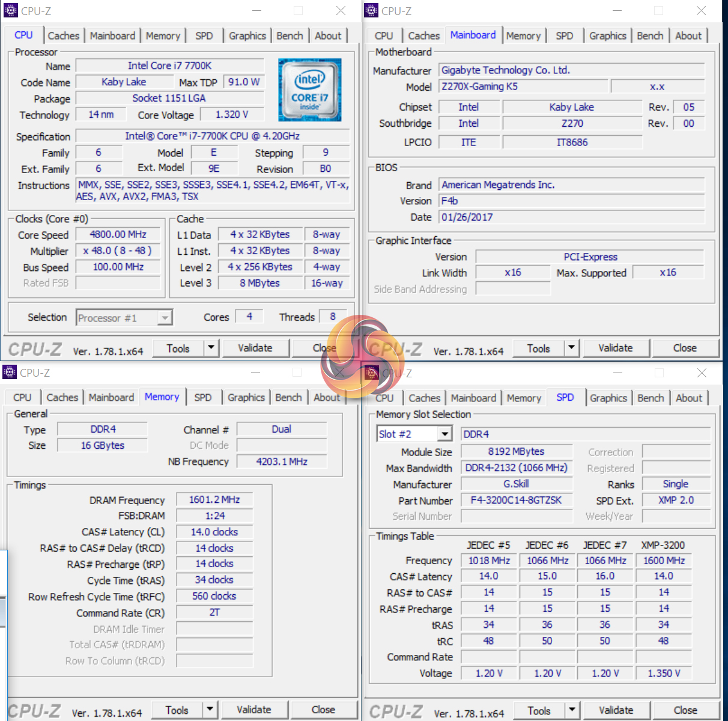Open Bench tab in the SPD window
The image size is (728, 721).
pos(651,398)
